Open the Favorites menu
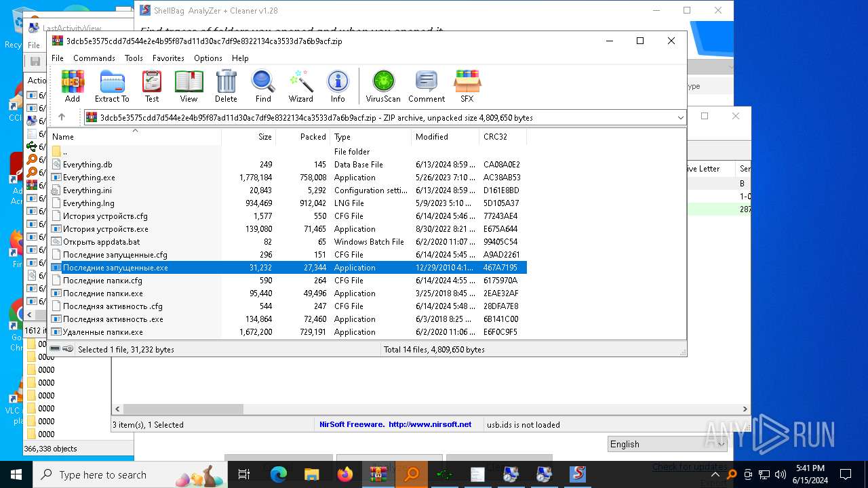 [168, 58]
